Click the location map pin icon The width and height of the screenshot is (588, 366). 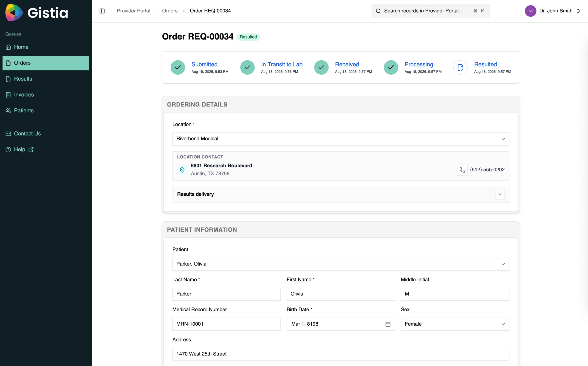[182, 170]
